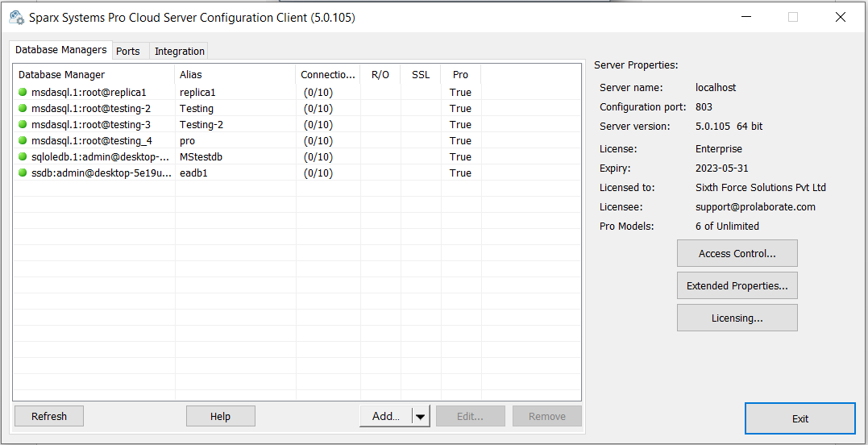Click the configuration port value 803
The height and width of the screenshot is (445, 868).
pos(704,107)
